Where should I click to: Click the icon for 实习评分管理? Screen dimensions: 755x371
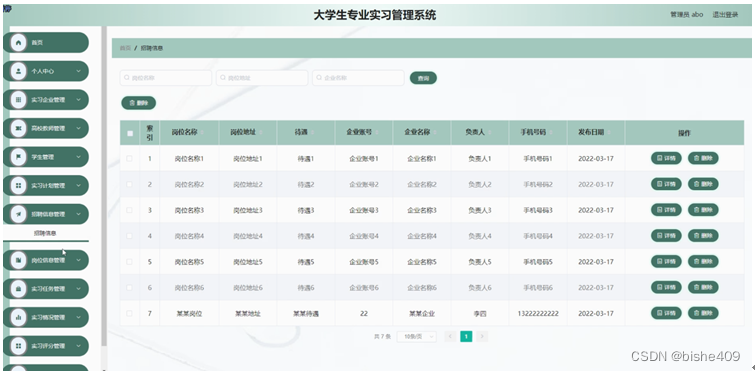point(18,346)
